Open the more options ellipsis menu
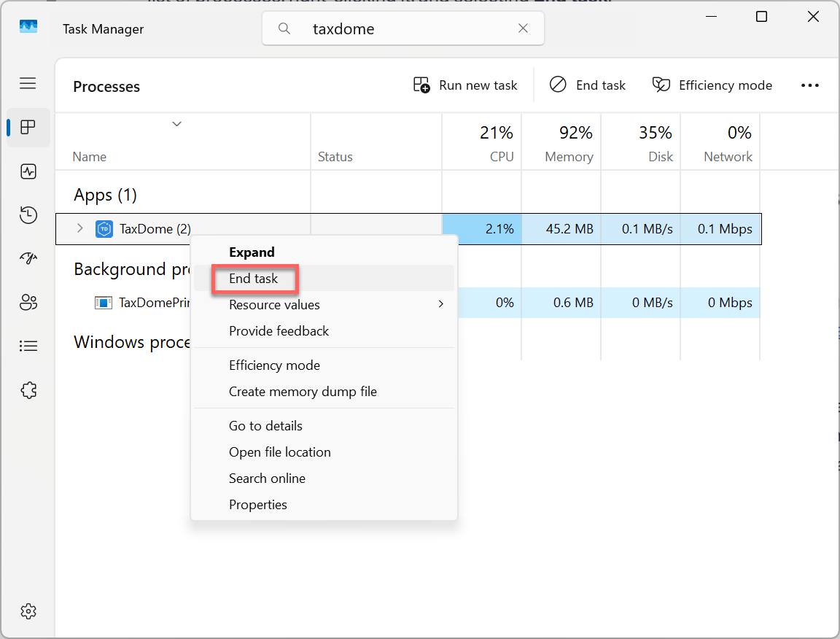Screen dimensions: 840x639 pyautogui.click(x=809, y=85)
